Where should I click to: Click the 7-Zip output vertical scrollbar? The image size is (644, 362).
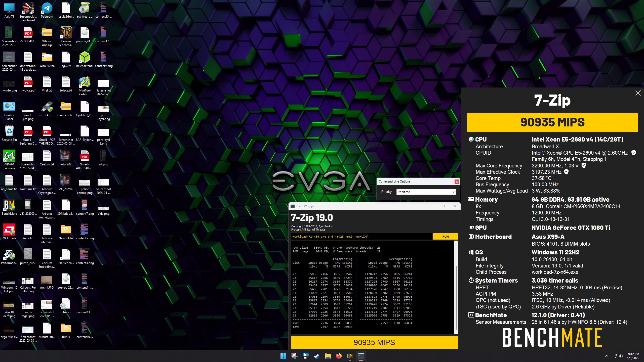(456, 287)
